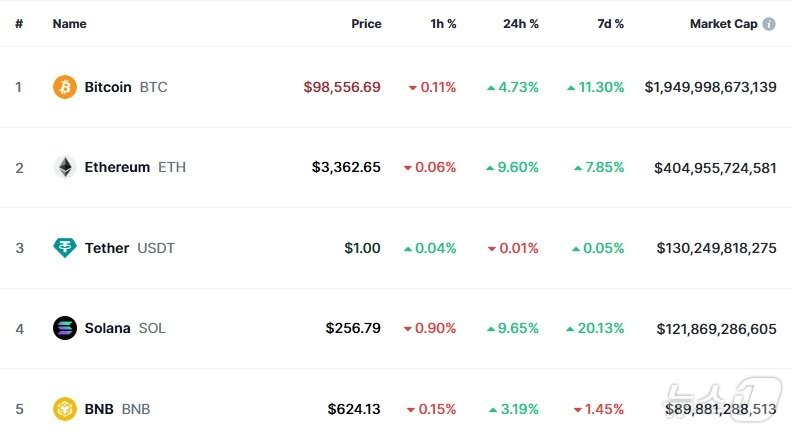Click the Solana logo icon
Viewport: 792px width, 434px height.
(64, 328)
